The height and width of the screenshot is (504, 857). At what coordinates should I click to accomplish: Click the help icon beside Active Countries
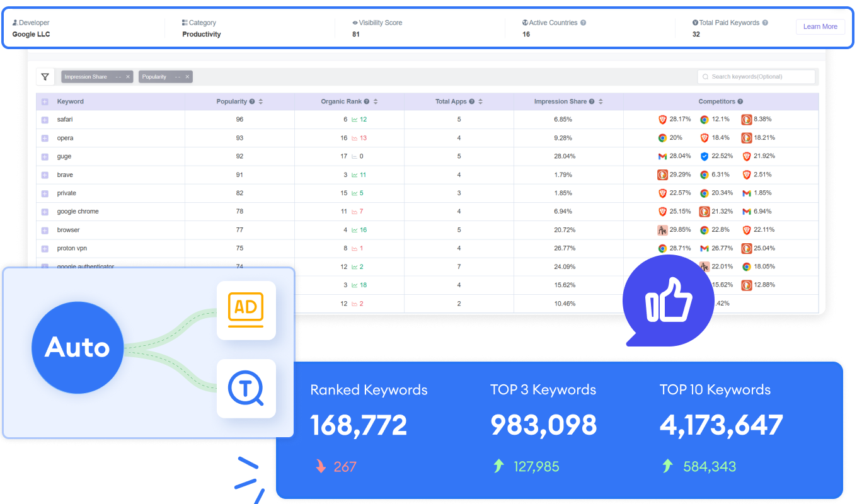pos(583,23)
